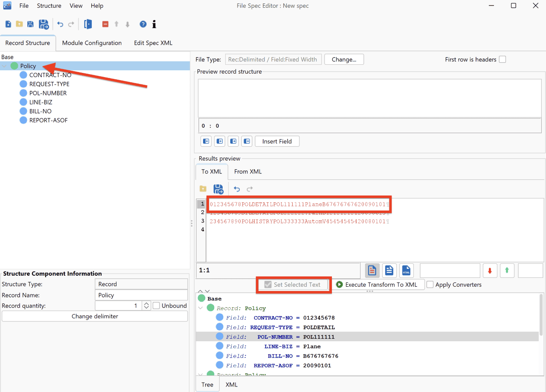Select the HTML document view icon

(406, 271)
